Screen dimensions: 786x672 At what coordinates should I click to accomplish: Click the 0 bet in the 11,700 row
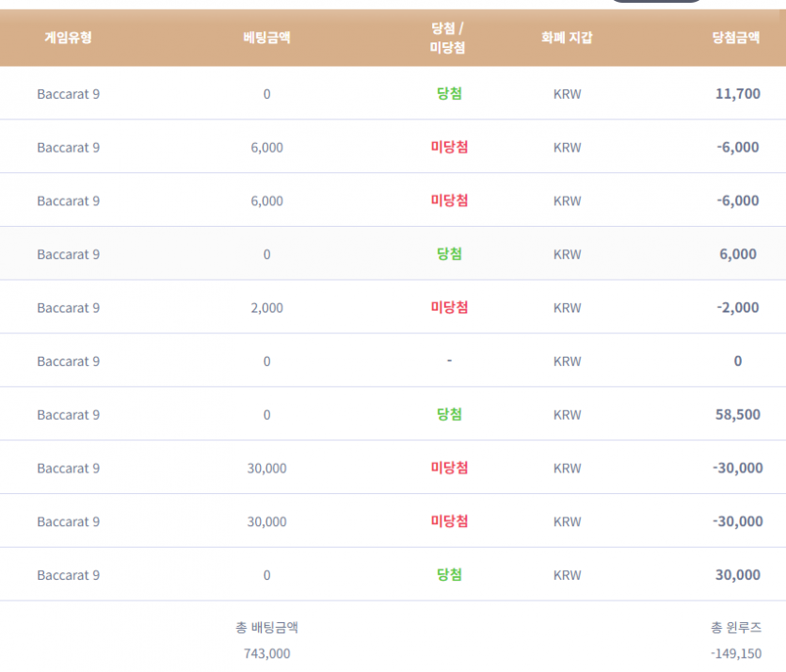click(266, 94)
